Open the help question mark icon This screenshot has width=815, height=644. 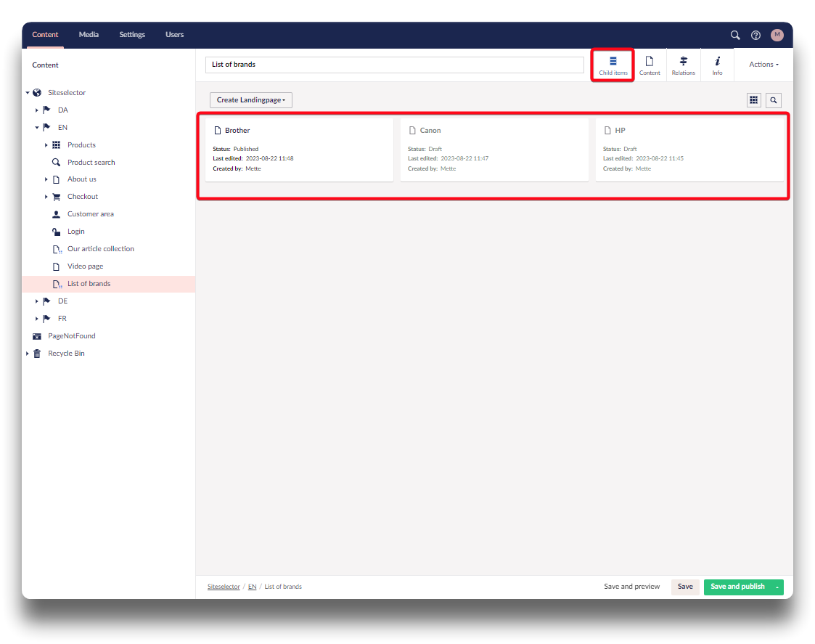tap(755, 35)
